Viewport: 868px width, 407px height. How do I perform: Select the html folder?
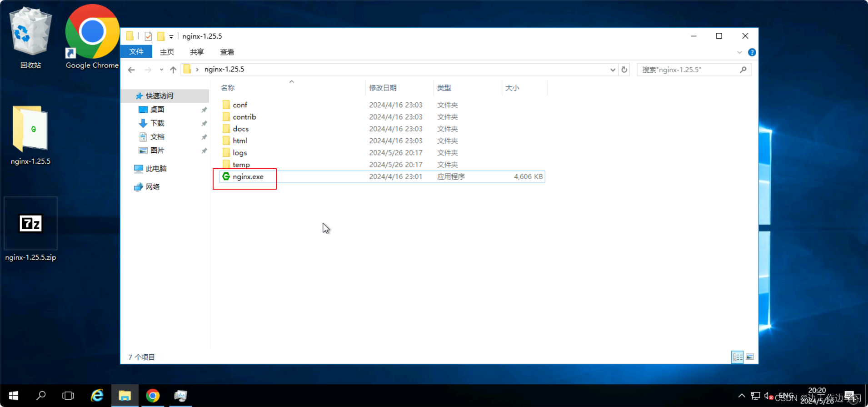coord(239,141)
